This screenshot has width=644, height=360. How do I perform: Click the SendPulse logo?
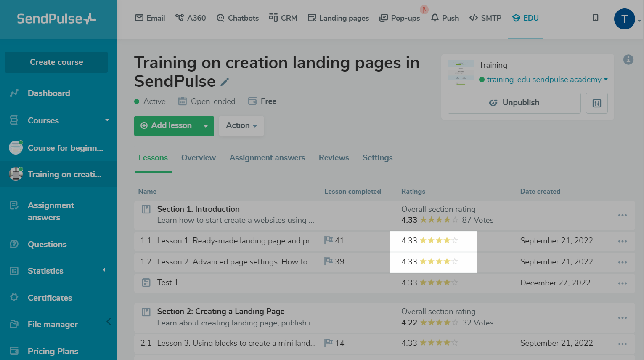56,19
